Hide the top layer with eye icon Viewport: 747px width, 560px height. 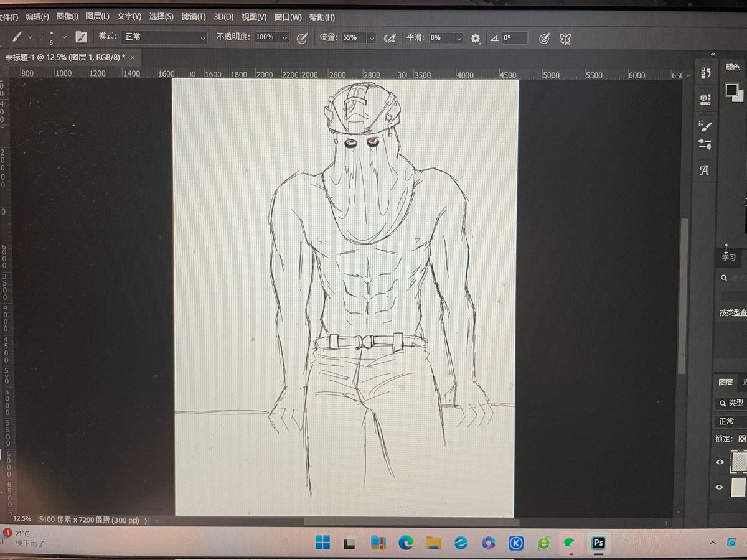point(720,462)
